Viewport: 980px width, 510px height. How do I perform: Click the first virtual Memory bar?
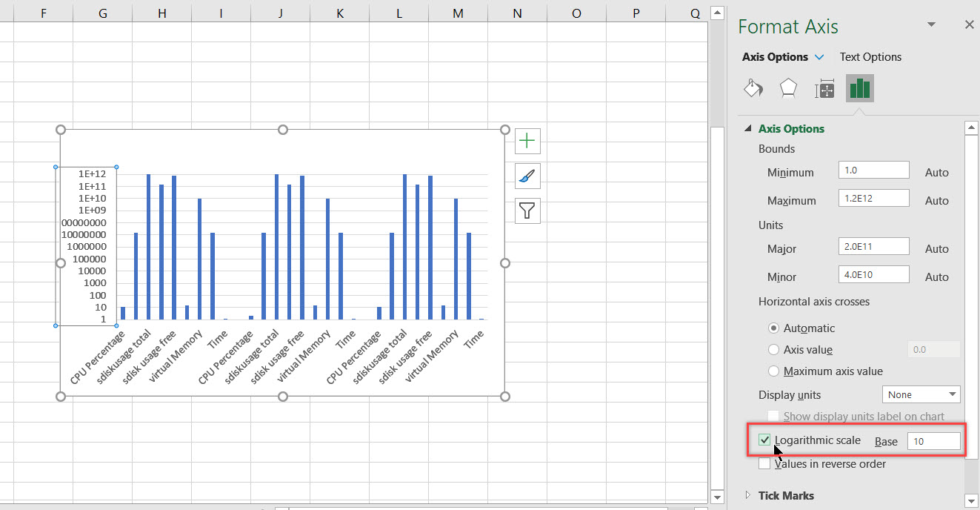pyautogui.click(x=199, y=259)
